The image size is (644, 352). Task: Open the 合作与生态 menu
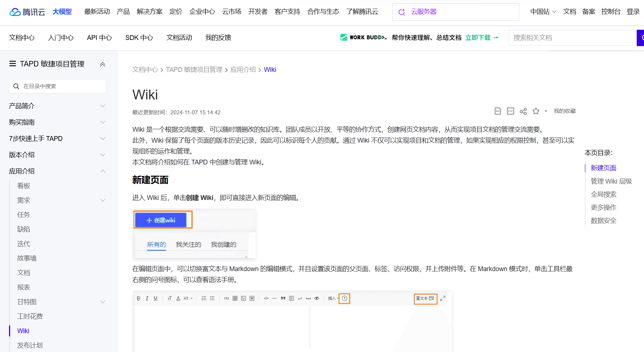[x=323, y=12]
